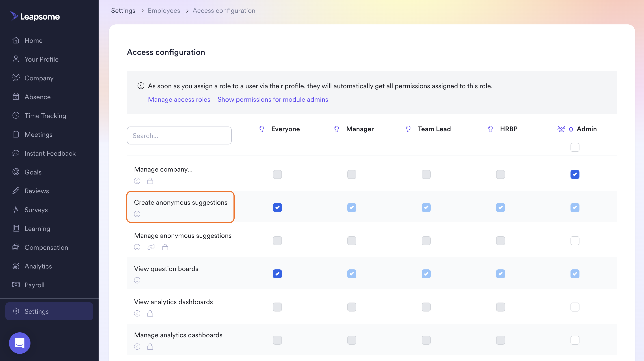Check Manage analytics dashboards for Admin
Screen dimensions: 644x361
coord(575,340)
